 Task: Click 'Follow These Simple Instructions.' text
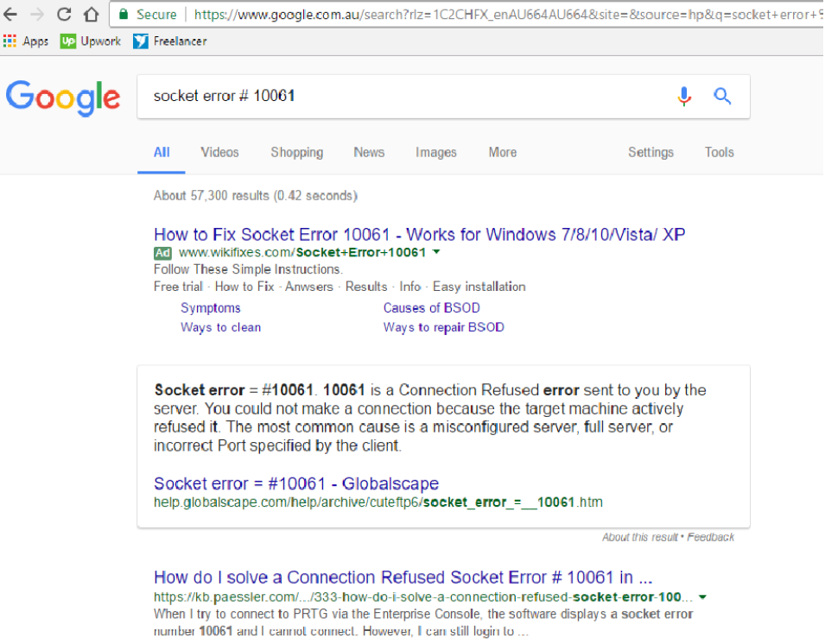pyautogui.click(x=248, y=269)
